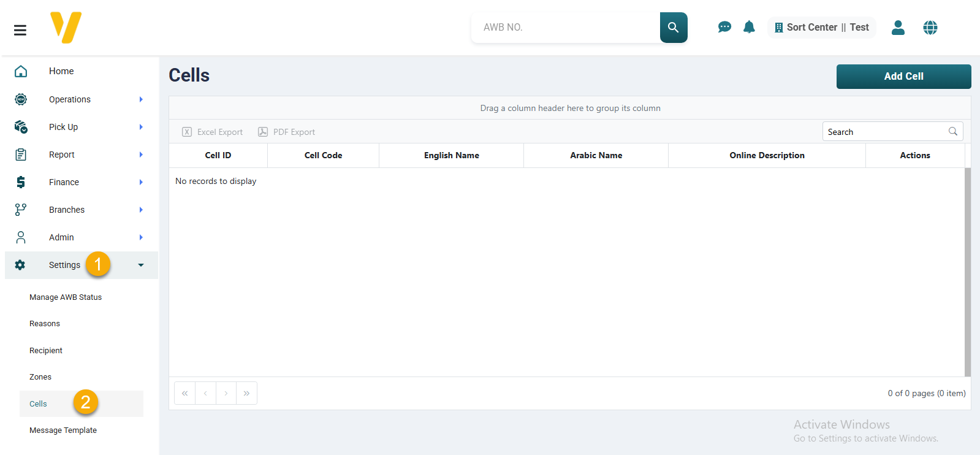Viewport: 980px width, 455px height.
Task: Click the Home icon in sidebar
Action: point(21,71)
